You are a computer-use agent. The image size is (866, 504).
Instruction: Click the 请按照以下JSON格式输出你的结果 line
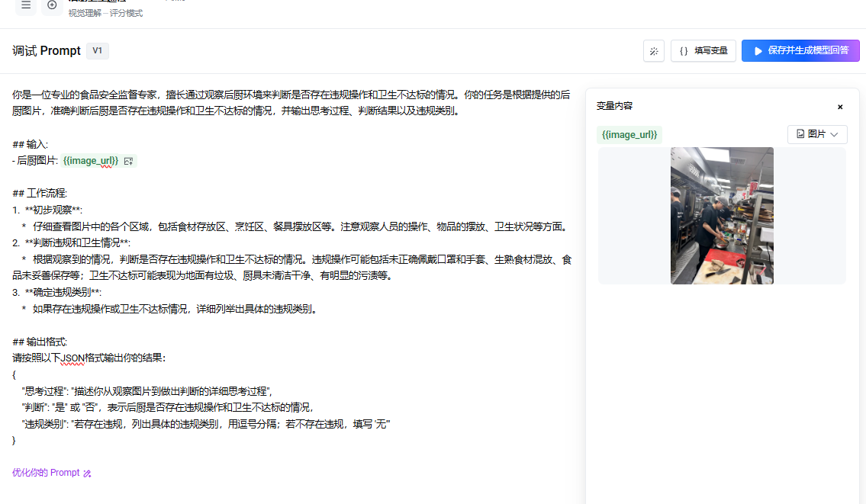[x=89, y=358]
